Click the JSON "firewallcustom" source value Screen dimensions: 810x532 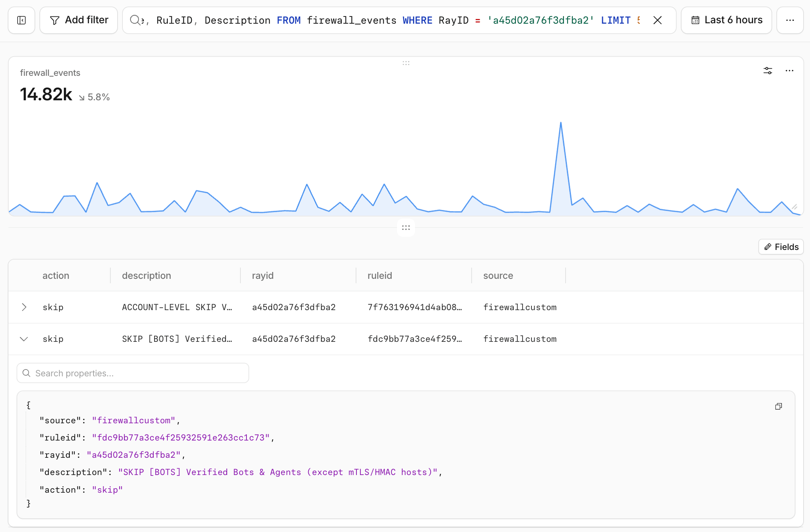[x=134, y=420]
